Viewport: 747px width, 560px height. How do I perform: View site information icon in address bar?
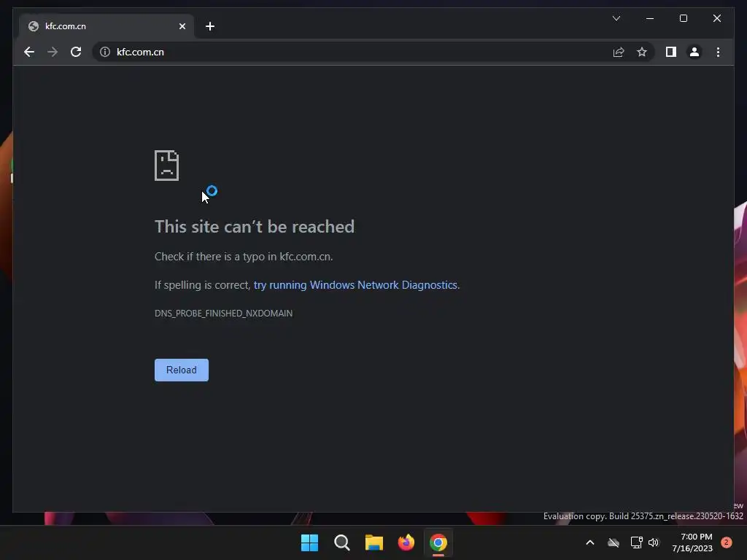point(105,52)
